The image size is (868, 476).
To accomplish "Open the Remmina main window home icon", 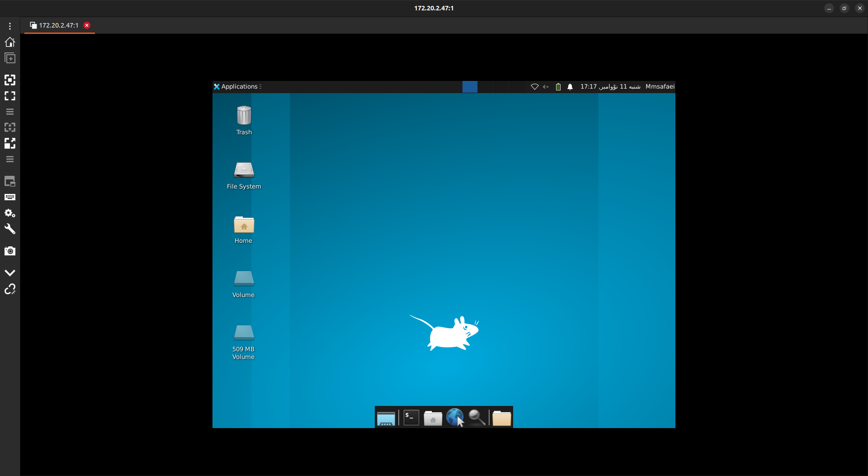I will (x=10, y=42).
